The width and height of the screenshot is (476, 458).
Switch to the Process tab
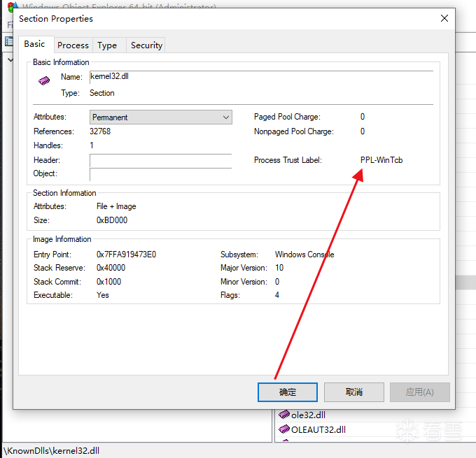coord(73,45)
